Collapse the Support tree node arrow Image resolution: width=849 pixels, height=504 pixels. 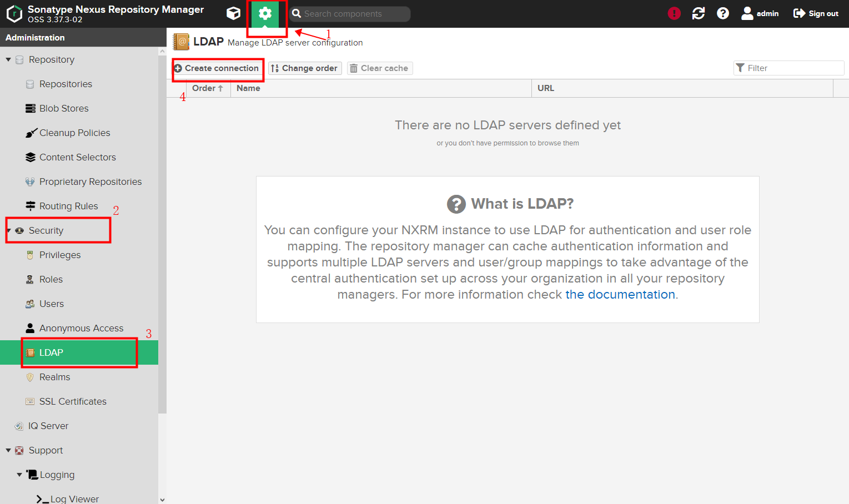tap(8, 450)
